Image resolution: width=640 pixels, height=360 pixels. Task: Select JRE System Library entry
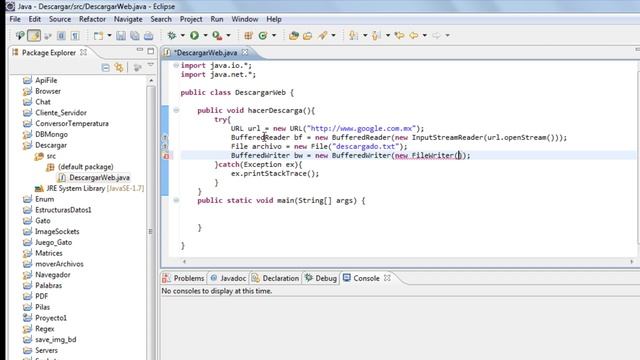pyautogui.click(x=89, y=188)
